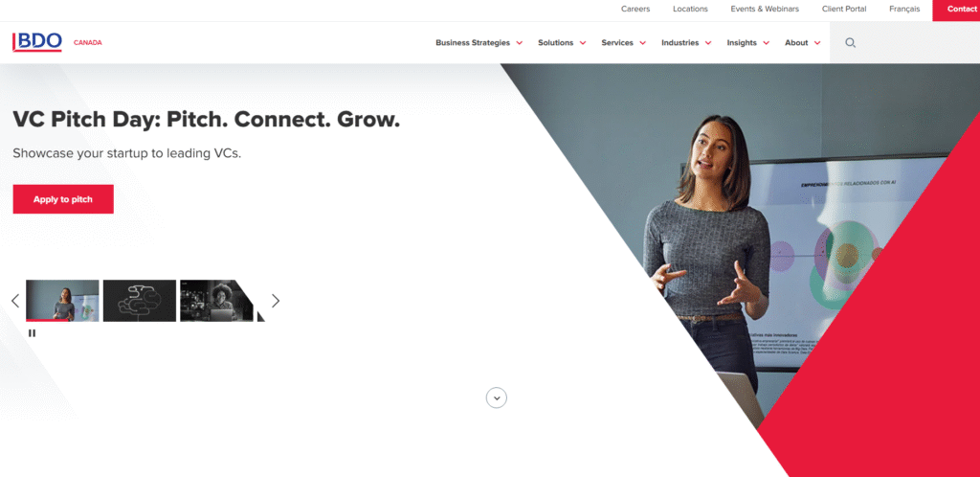Expand the About menu
Screen dimensions: 980x477
tap(803, 42)
